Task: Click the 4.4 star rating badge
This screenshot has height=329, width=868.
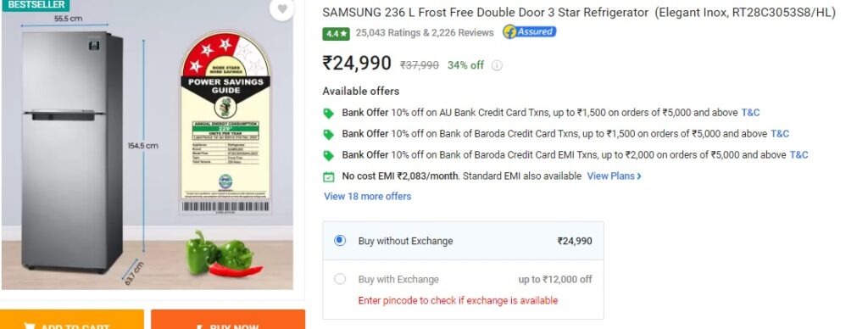Action: [x=336, y=33]
